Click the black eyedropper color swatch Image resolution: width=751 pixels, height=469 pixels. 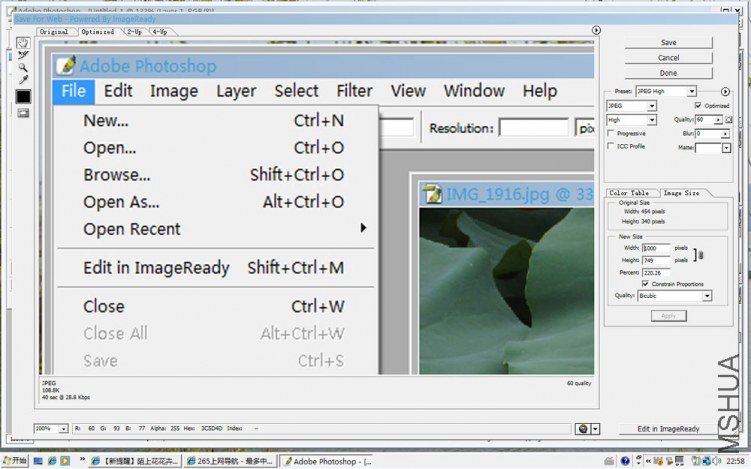[23, 97]
